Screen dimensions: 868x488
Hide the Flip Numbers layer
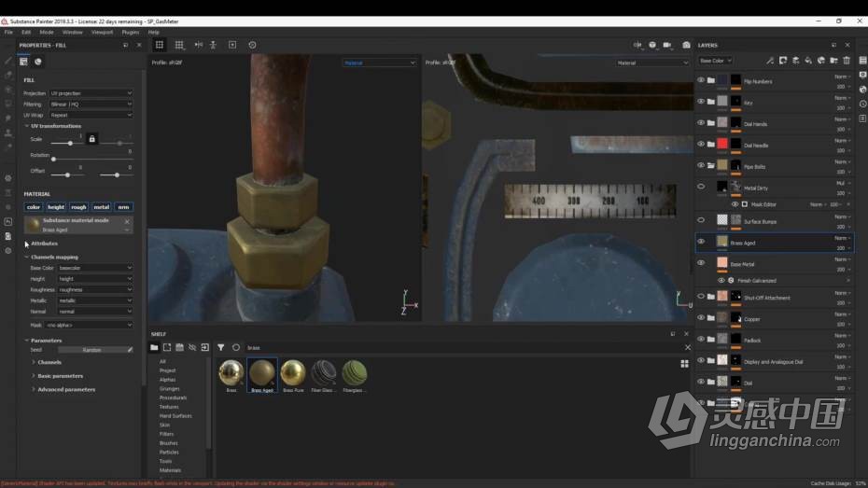(701, 80)
